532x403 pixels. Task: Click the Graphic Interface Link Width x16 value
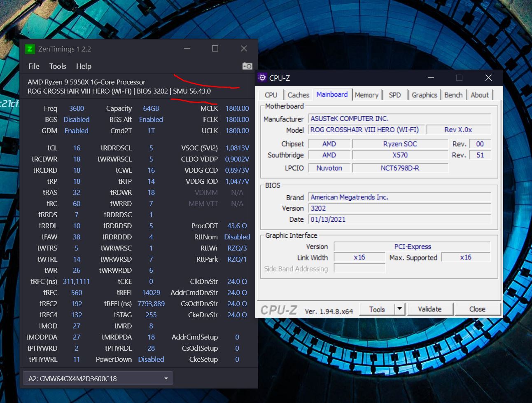(359, 258)
